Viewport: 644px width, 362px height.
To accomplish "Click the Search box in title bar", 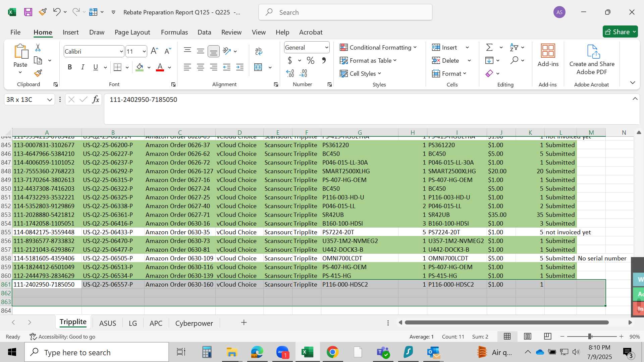I will pyautogui.click(x=345, y=12).
